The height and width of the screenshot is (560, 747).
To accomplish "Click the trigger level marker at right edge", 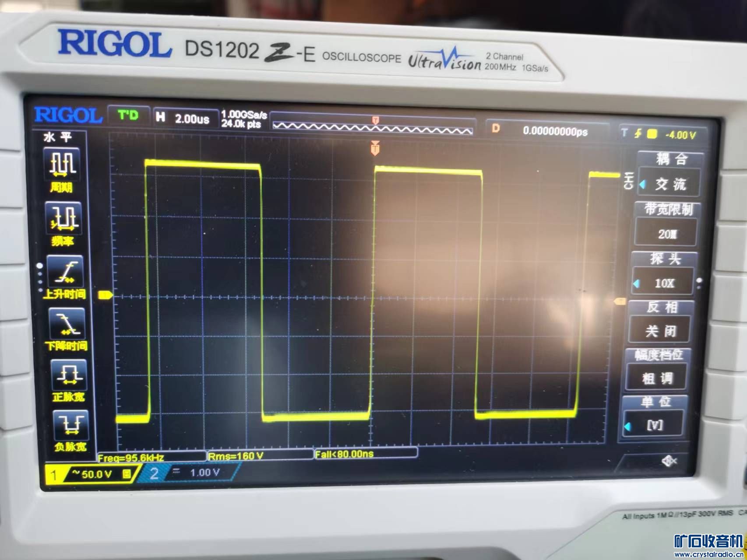I will tap(620, 301).
